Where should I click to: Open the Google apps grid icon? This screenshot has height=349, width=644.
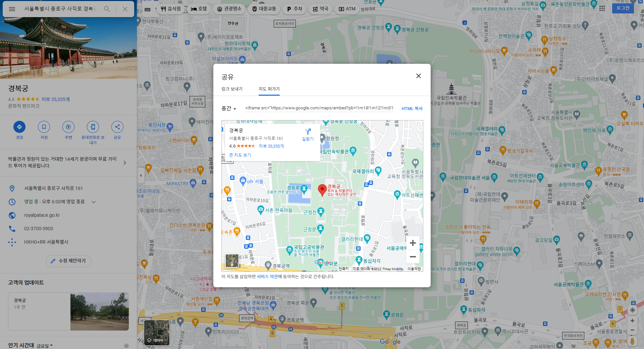pos(602,8)
